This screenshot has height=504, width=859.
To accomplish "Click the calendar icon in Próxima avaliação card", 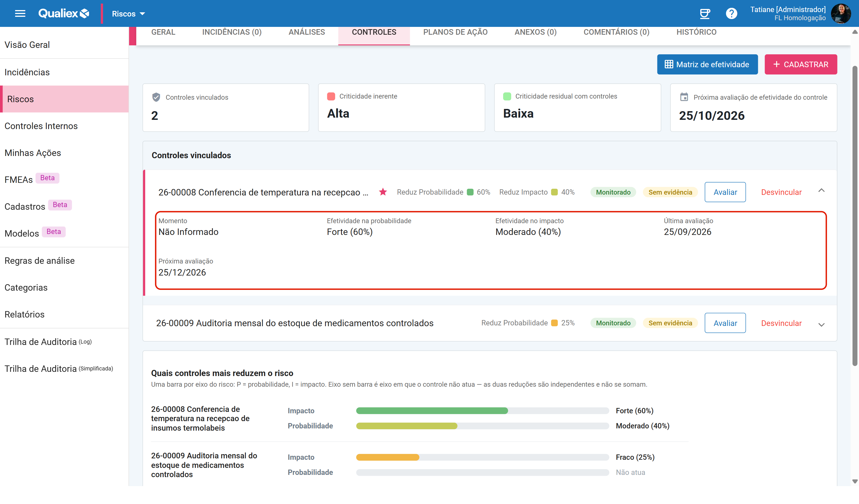I will click(684, 97).
